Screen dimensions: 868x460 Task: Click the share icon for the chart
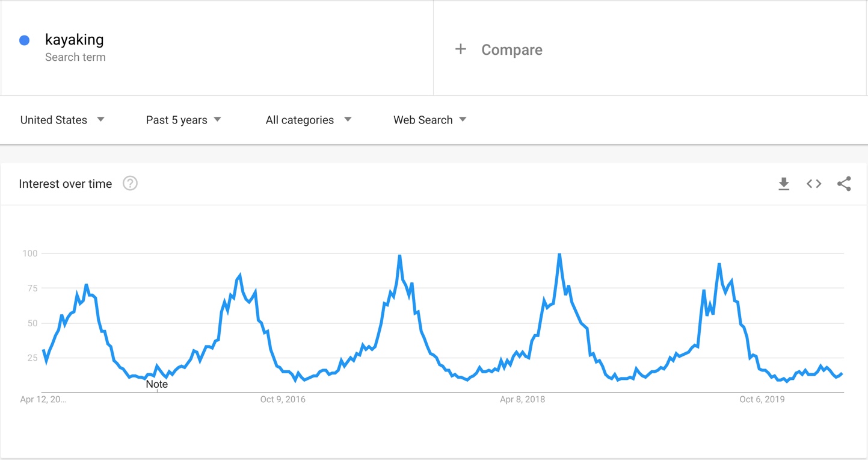[844, 184]
